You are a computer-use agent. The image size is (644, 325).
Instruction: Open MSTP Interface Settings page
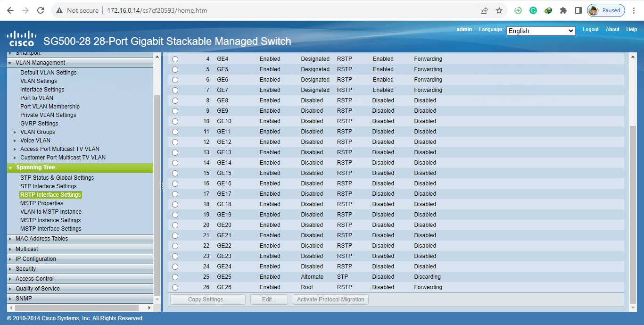[x=51, y=229]
